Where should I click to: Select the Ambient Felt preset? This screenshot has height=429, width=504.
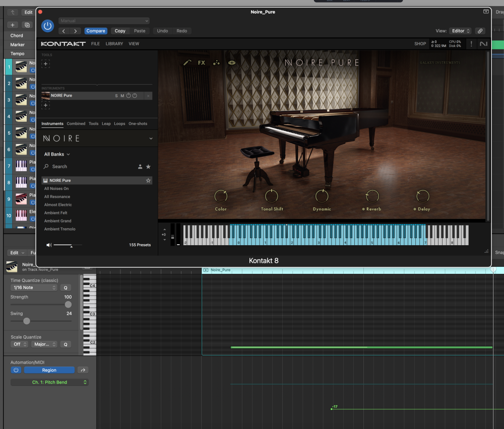click(55, 213)
